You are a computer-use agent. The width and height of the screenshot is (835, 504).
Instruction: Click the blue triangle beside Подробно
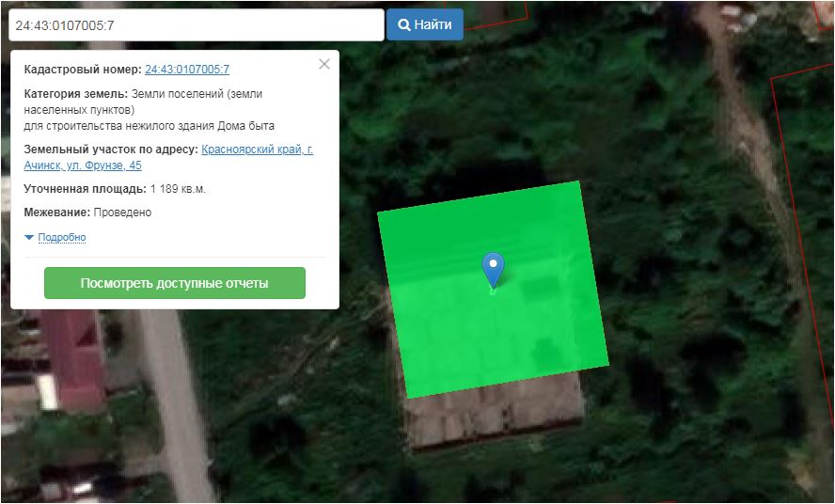(x=29, y=237)
